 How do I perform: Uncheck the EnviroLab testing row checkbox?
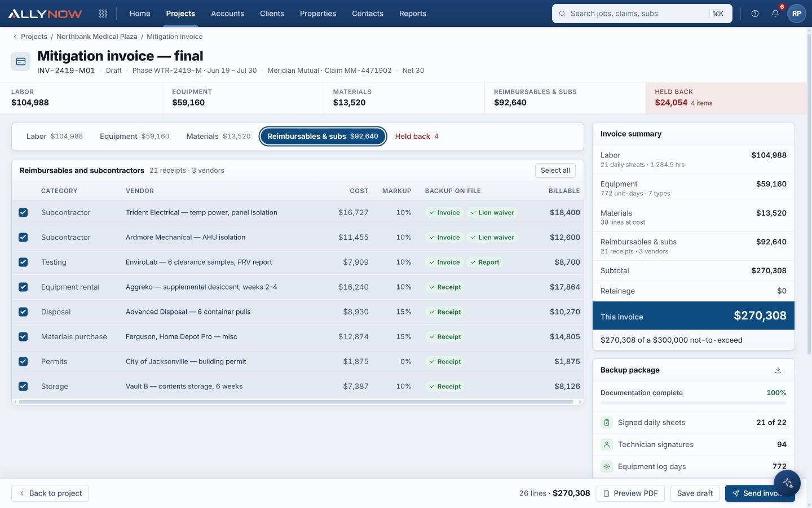click(x=23, y=262)
